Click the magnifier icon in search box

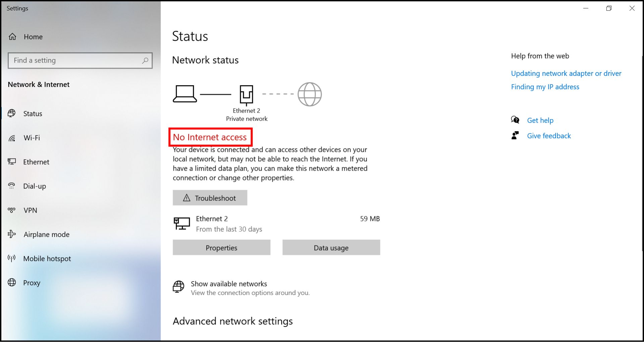145,61
